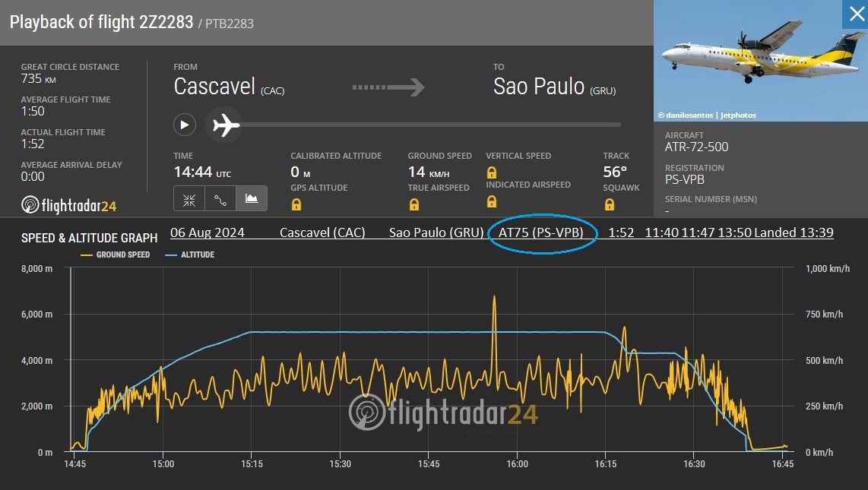Click the Flightradar24 logo
The width and height of the screenshot is (868, 490).
coord(69,204)
